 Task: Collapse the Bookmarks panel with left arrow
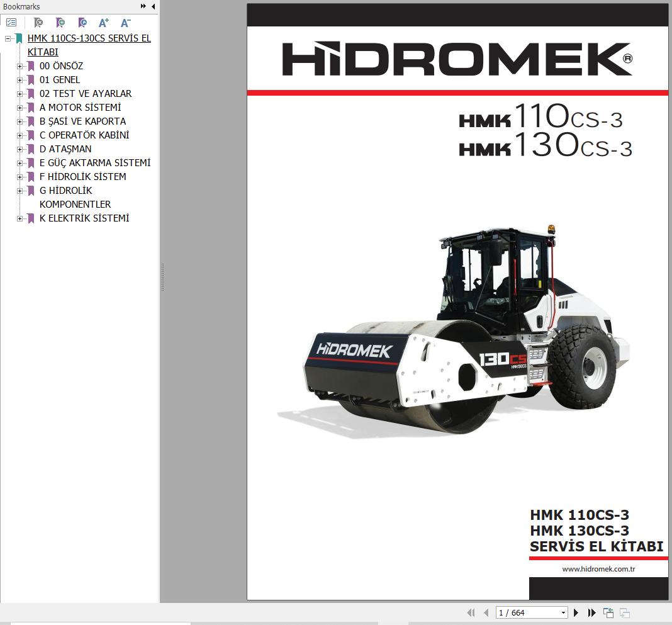point(153,6)
